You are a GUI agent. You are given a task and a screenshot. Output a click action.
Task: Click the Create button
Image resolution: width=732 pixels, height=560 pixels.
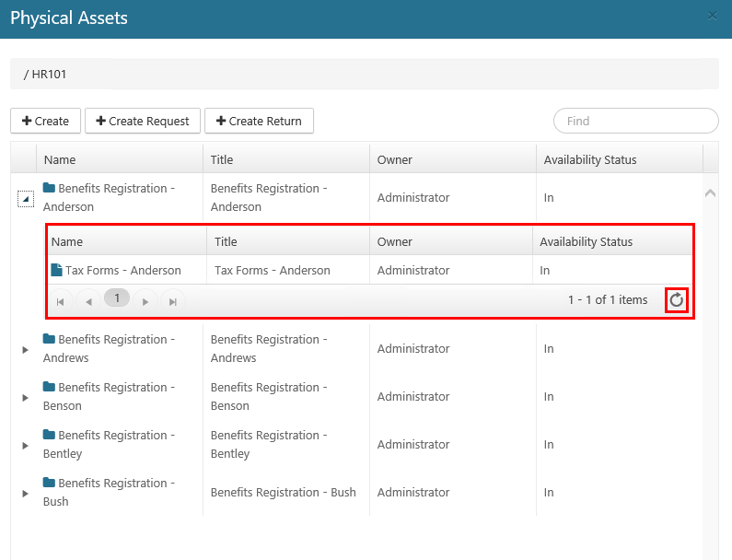pyautogui.click(x=45, y=121)
